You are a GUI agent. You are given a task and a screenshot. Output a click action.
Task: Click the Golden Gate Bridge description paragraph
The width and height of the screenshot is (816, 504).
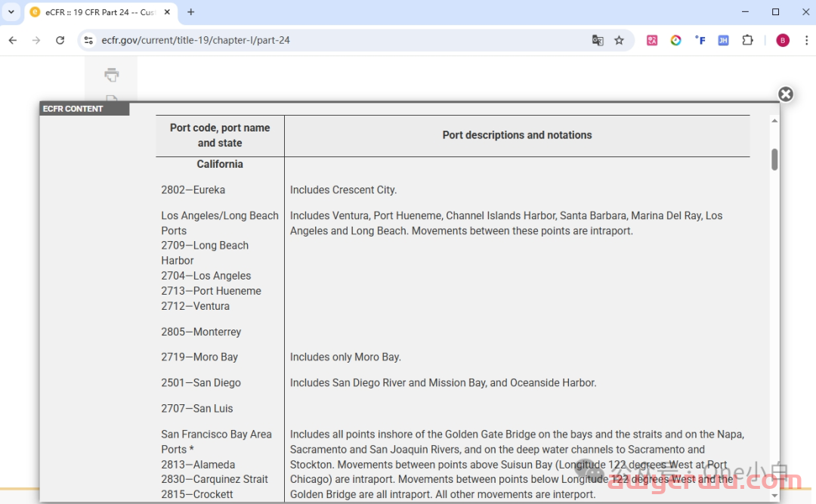click(x=517, y=464)
